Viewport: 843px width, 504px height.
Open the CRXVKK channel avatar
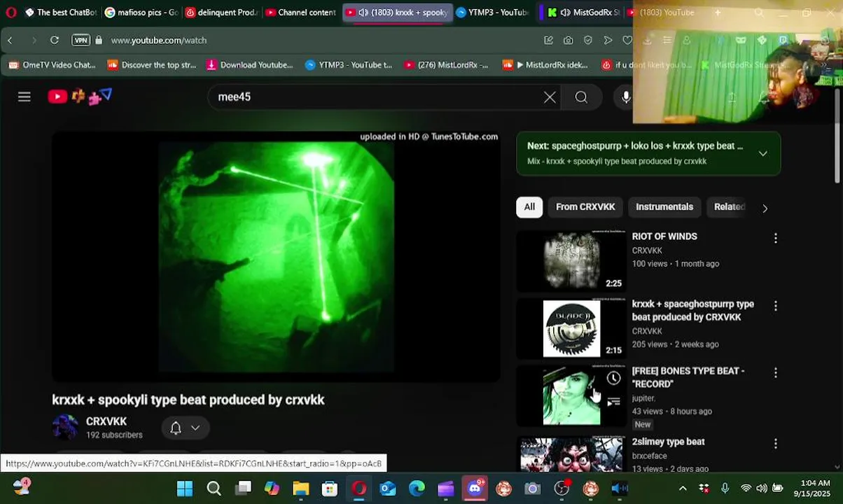tap(65, 427)
